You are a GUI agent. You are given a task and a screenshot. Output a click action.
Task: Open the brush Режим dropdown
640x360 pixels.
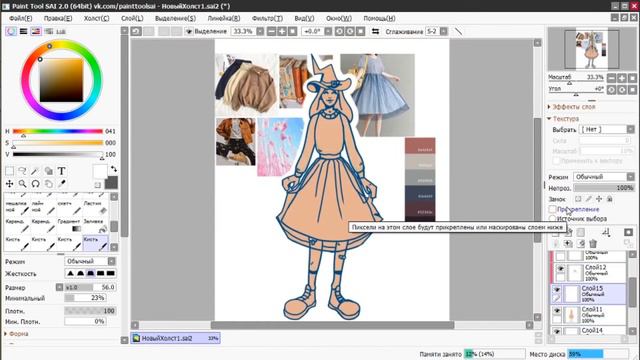[x=90, y=261]
